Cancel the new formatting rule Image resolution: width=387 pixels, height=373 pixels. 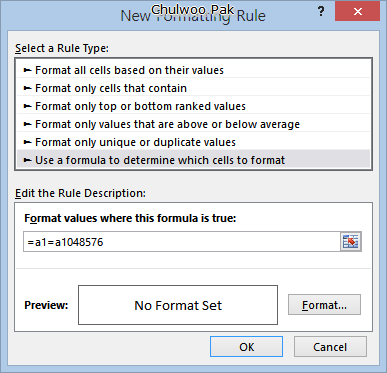click(330, 347)
